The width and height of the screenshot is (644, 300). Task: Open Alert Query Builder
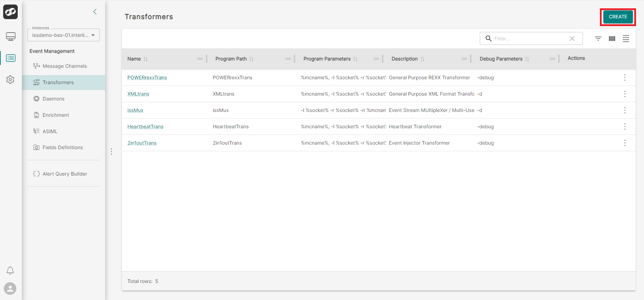coord(64,174)
